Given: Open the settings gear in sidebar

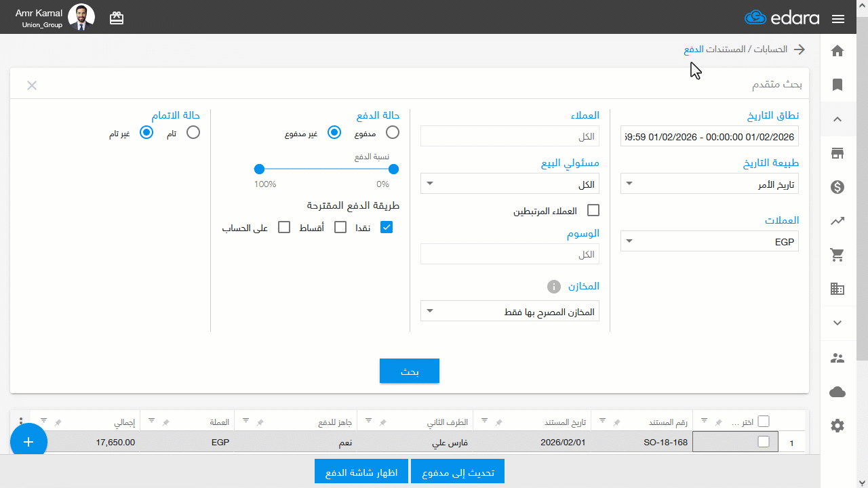Looking at the screenshot, I should [837, 426].
